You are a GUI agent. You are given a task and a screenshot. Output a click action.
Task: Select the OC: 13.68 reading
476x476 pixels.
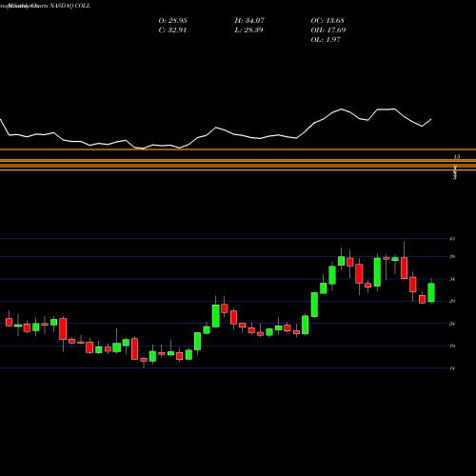point(327,21)
